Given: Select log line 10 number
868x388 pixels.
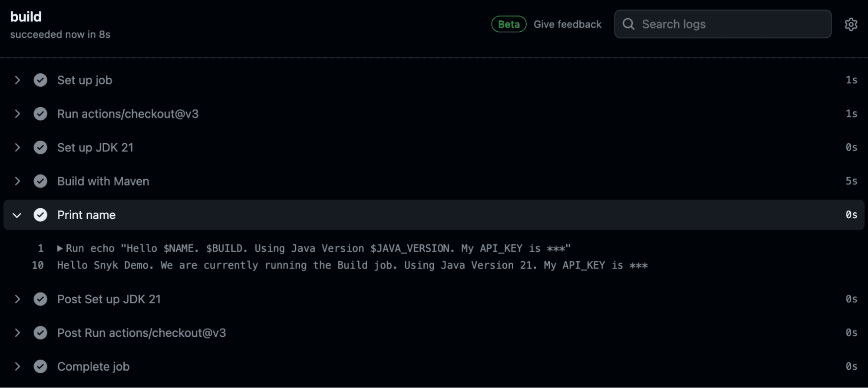Looking at the screenshot, I should (x=38, y=265).
